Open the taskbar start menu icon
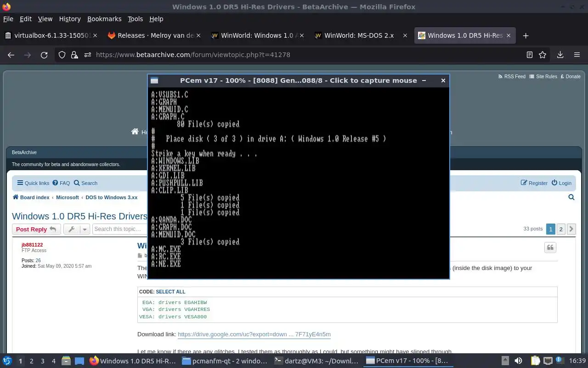This screenshot has height=368, width=588. coord(7,361)
